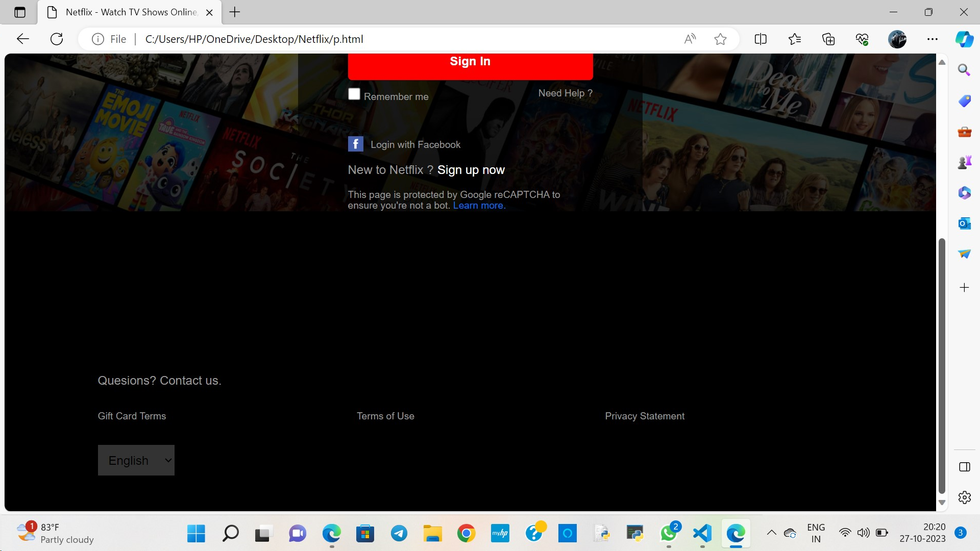Open Outlook in the Edge sidebar
This screenshot has height=551, width=980.
(x=964, y=223)
